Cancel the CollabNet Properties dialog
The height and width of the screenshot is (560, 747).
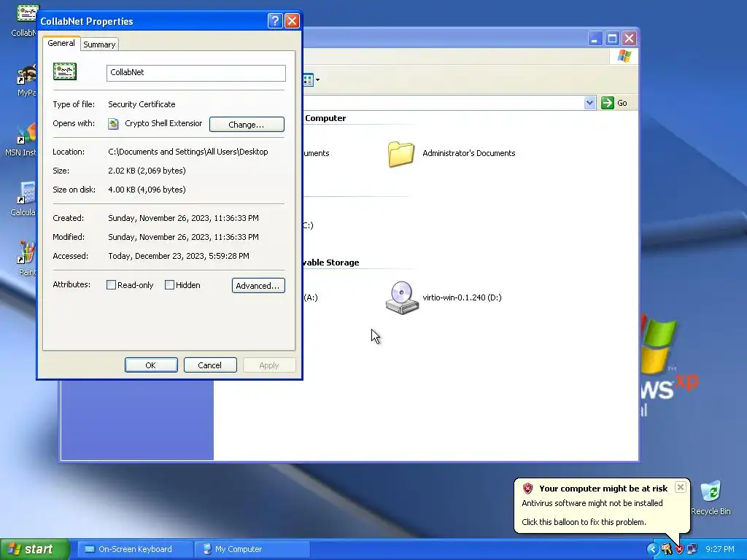210,365
